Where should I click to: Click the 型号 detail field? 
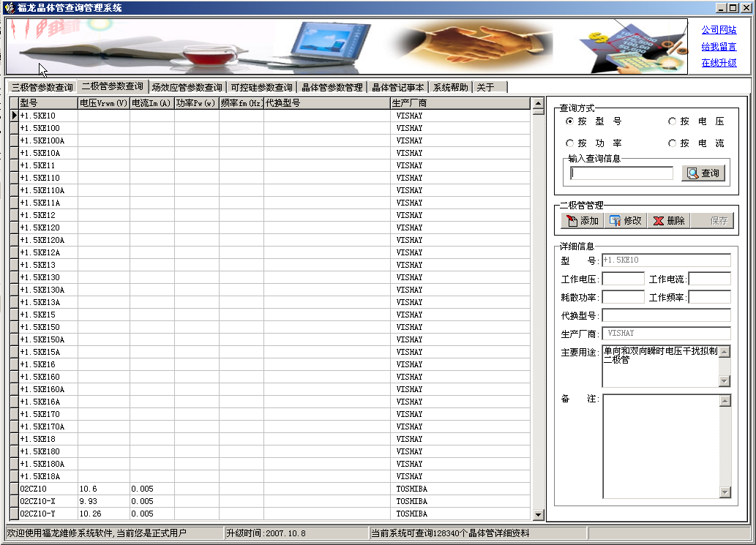click(x=666, y=260)
